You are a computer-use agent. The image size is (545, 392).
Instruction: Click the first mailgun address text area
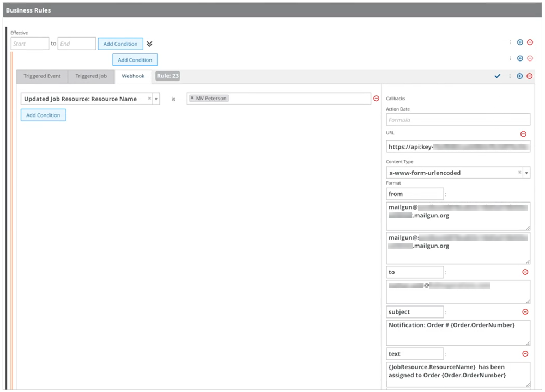click(458, 216)
